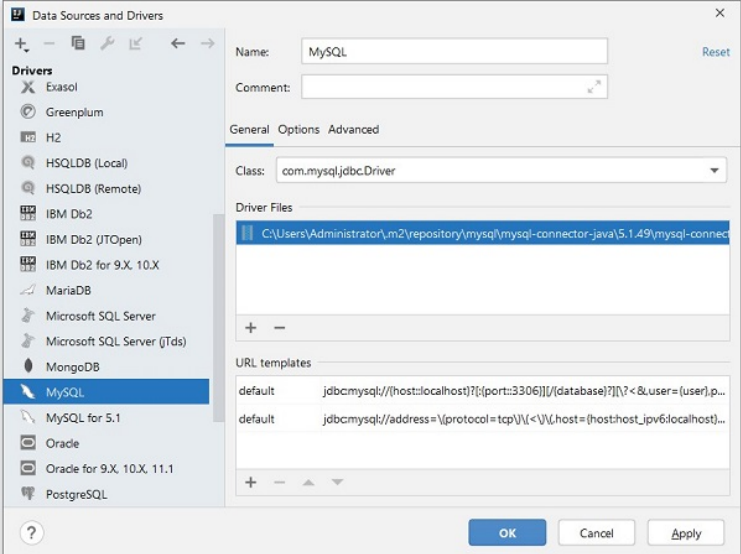The image size is (741, 554).
Task: Select the H2 driver
Action: click(x=106, y=138)
